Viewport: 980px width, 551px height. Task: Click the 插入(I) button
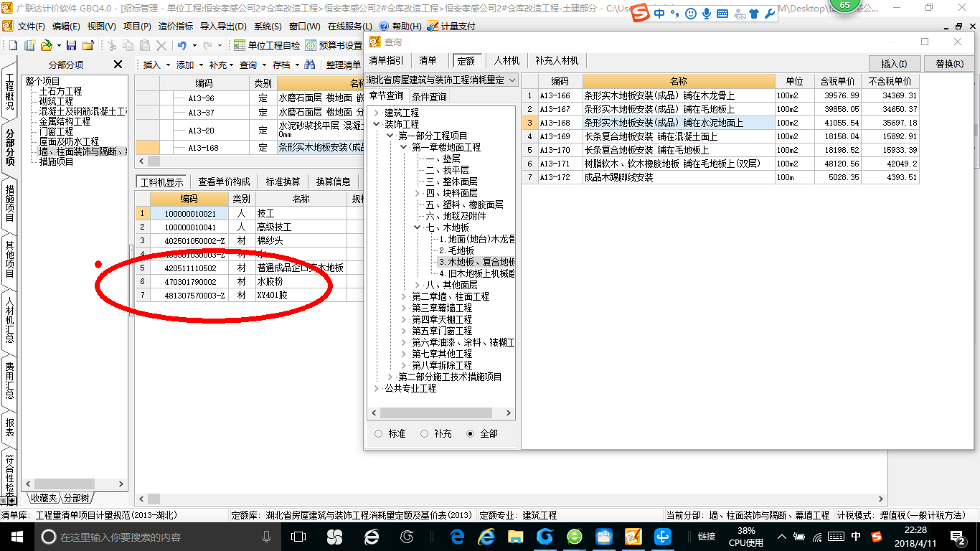[894, 64]
